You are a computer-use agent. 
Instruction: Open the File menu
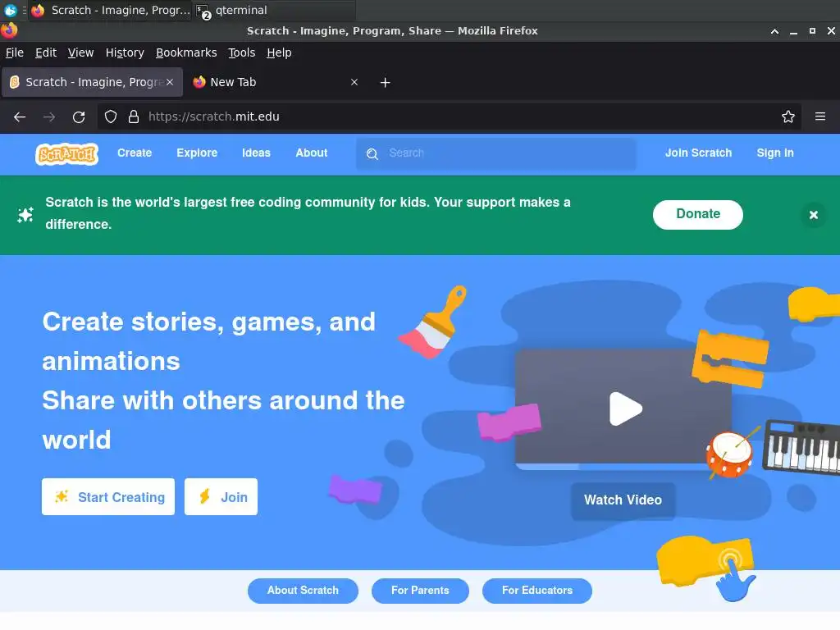coord(15,52)
